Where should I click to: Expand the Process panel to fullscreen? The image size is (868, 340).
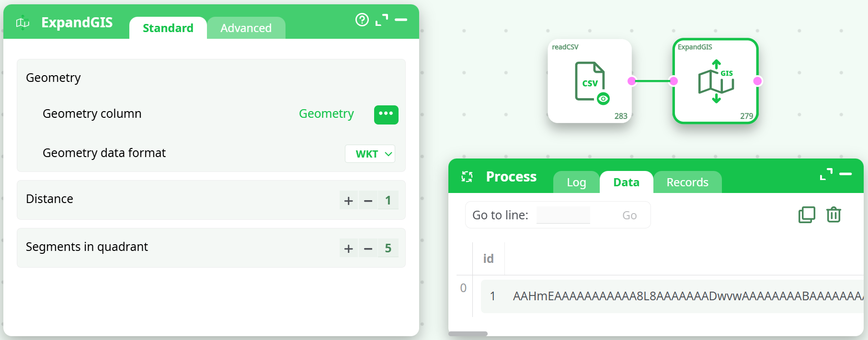click(x=826, y=174)
